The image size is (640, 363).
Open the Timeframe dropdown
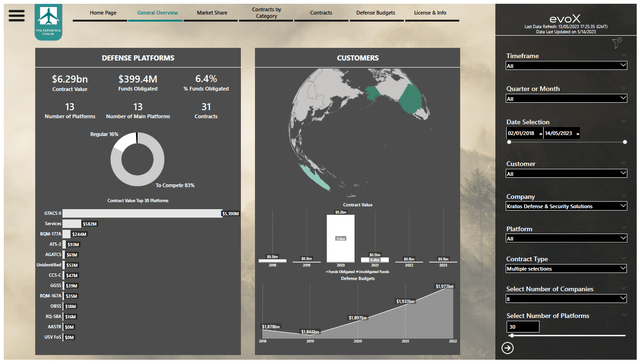[566, 65]
